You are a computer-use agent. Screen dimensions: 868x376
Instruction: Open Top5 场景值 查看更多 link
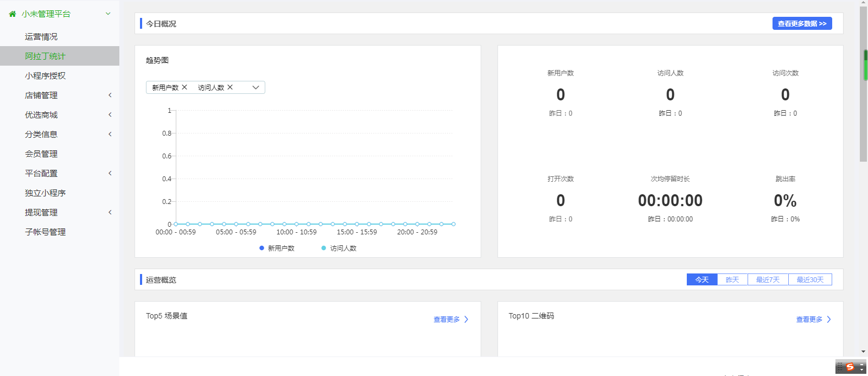[x=446, y=320]
